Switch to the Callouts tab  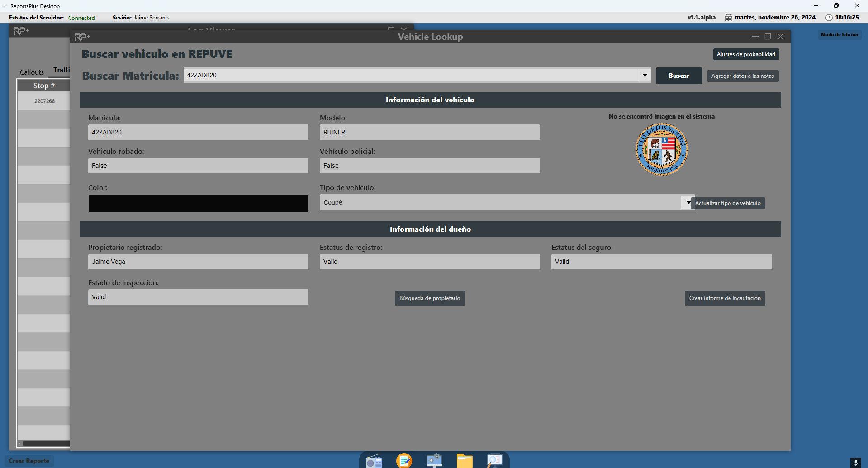(32, 72)
